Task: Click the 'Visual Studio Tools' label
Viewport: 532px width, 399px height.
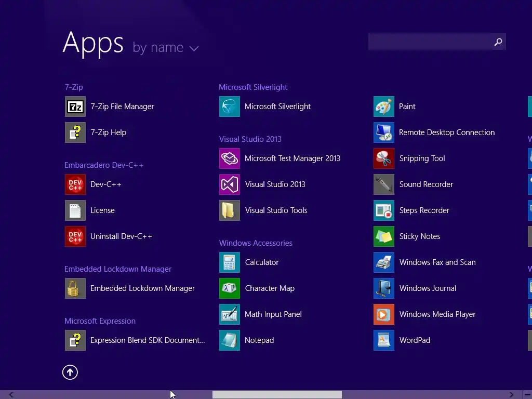Action: (276, 210)
